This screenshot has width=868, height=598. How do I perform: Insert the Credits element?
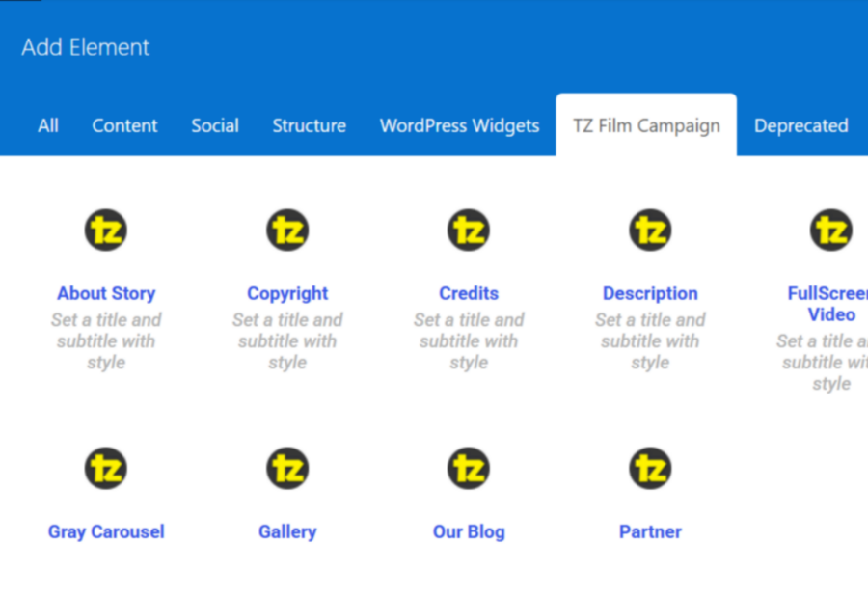pyautogui.click(x=469, y=293)
